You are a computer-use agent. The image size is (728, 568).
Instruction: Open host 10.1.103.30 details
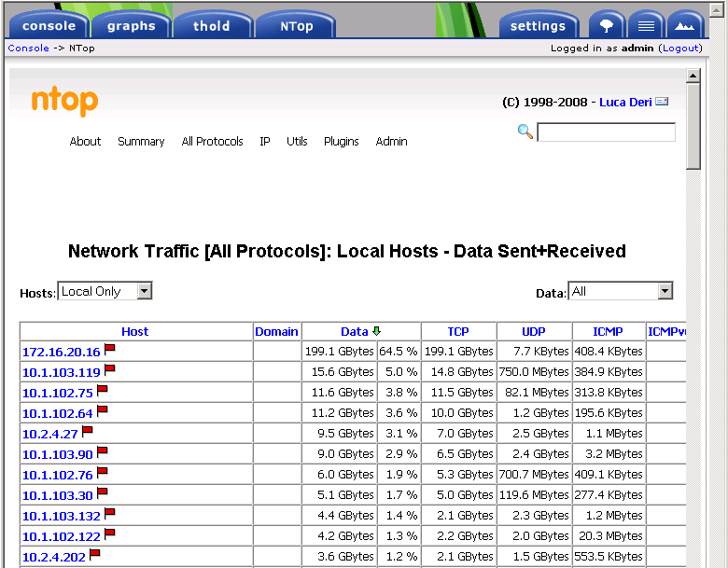(x=58, y=495)
